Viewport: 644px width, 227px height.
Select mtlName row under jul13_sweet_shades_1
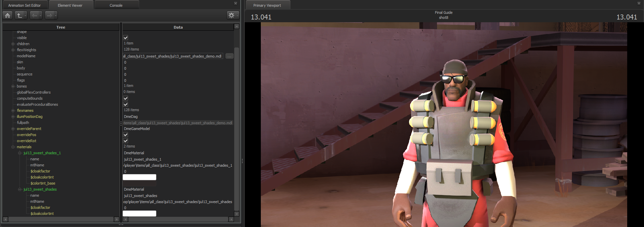(x=37, y=165)
